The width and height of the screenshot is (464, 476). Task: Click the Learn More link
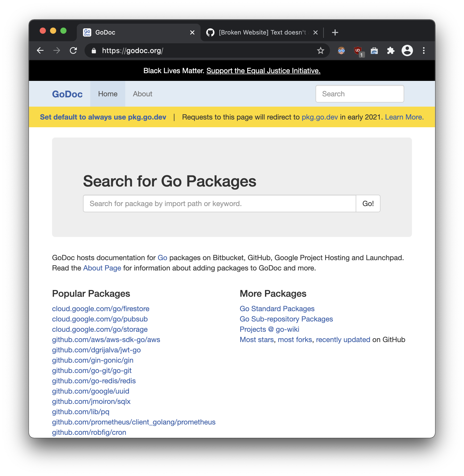pyautogui.click(x=404, y=117)
